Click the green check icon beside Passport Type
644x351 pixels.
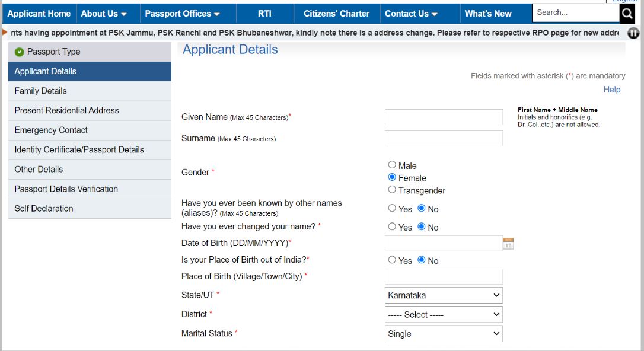pos(20,52)
